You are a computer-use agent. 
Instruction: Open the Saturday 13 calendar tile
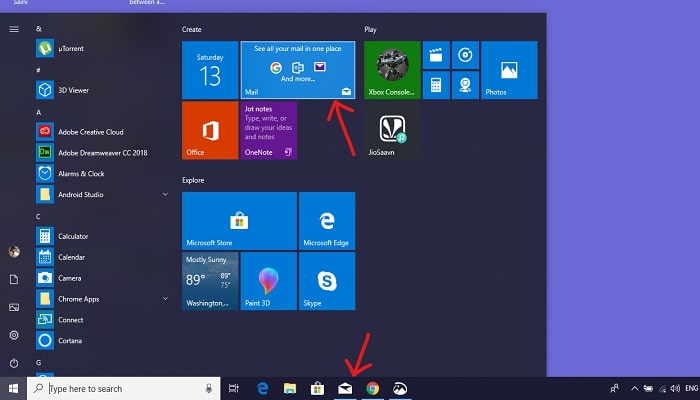(210, 70)
